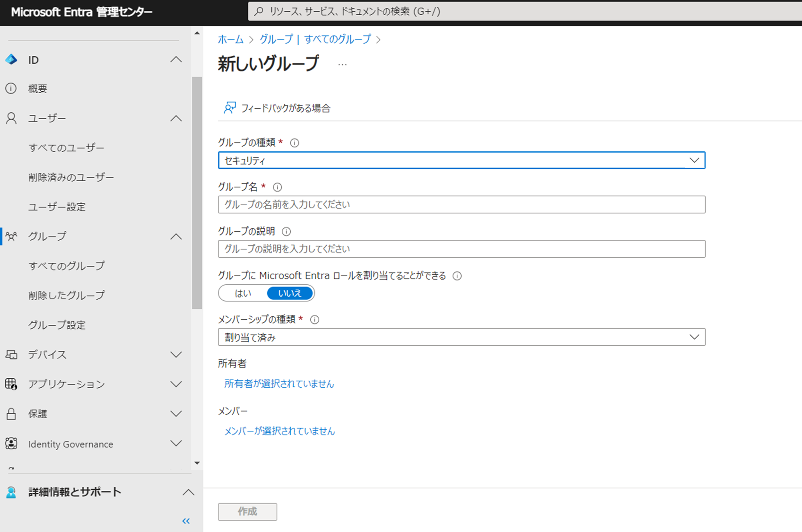Open グループ設定 in sidebar
802x532 pixels.
pyautogui.click(x=57, y=325)
